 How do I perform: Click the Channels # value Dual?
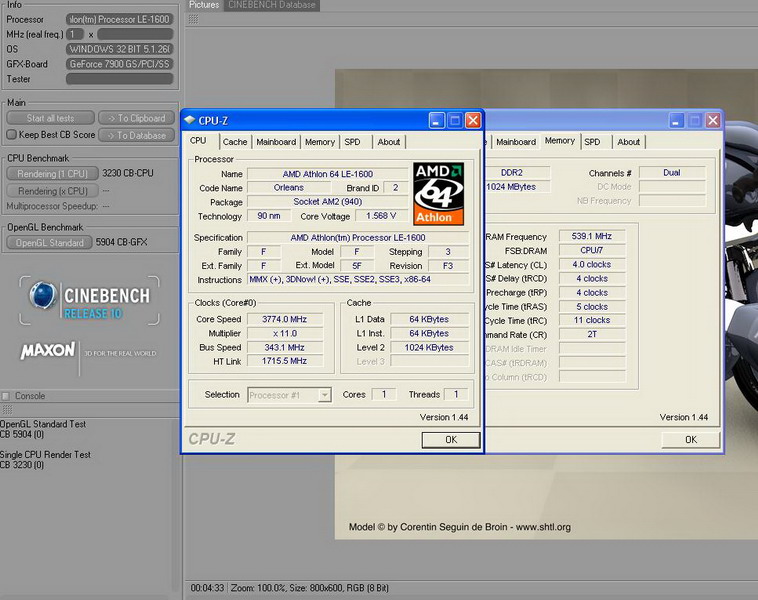(671, 173)
